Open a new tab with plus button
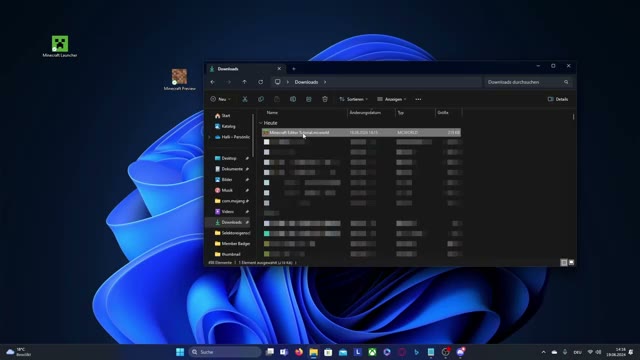The width and height of the screenshot is (640, 360). coord(294,69)
